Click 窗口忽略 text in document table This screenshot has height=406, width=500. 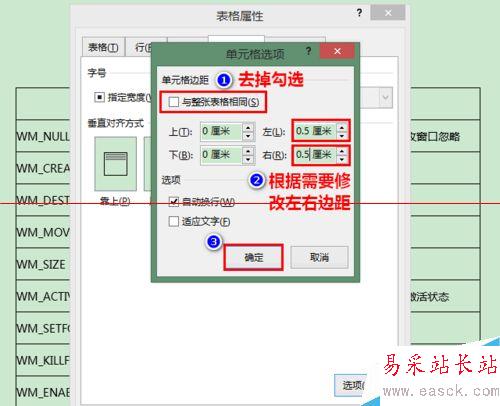(x=438, y=137)
